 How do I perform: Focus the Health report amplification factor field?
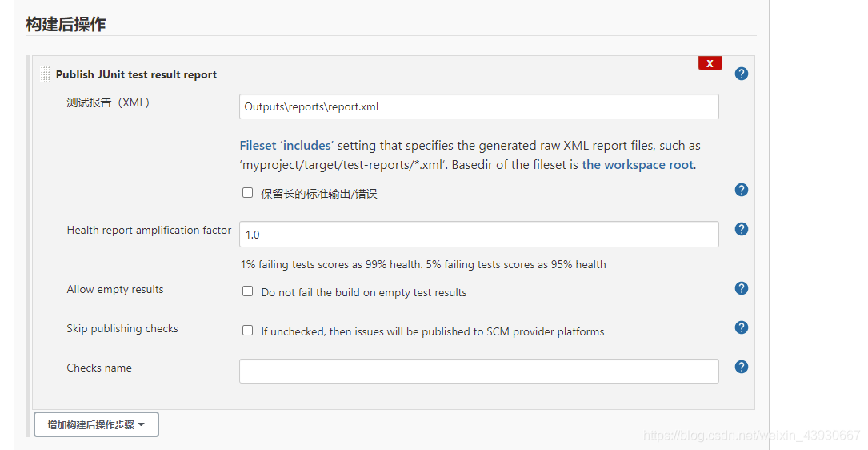coord(478,235)
